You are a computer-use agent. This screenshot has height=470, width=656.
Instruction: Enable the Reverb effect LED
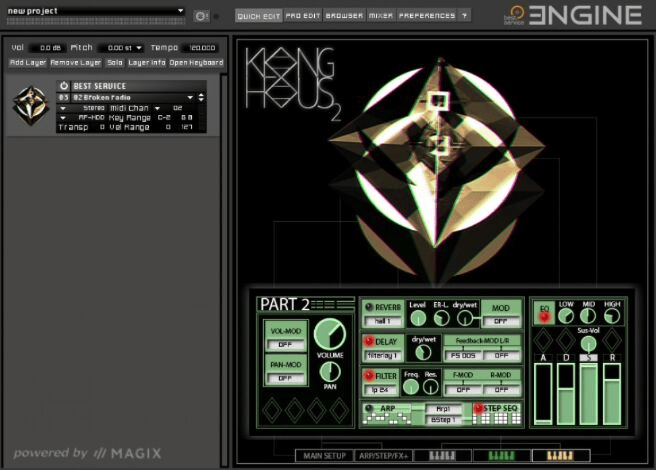[x=368, y=307]
